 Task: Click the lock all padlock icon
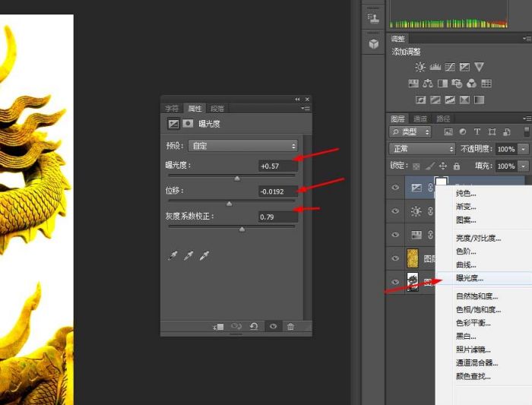456,166
